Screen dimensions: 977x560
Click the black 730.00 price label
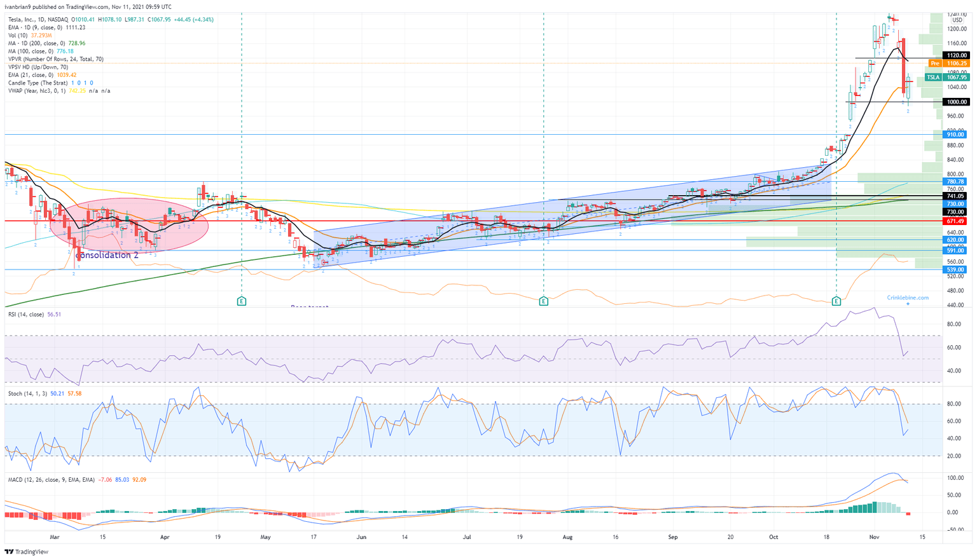[x=956, y=212]
